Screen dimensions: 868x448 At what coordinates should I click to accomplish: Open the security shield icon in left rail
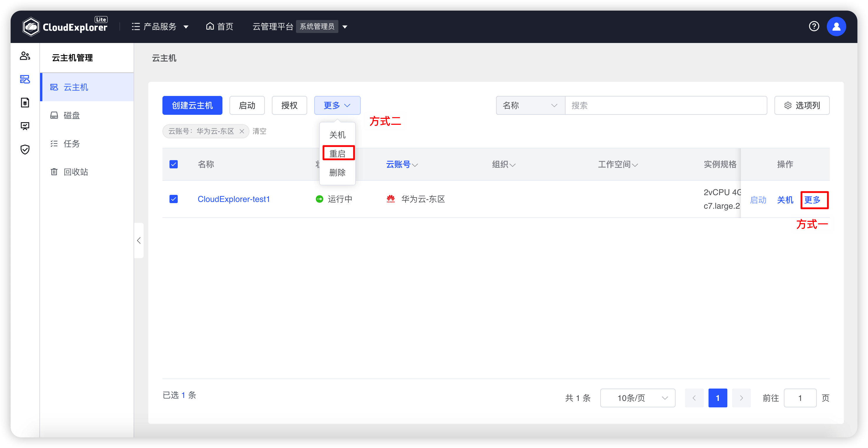(25, 149)
